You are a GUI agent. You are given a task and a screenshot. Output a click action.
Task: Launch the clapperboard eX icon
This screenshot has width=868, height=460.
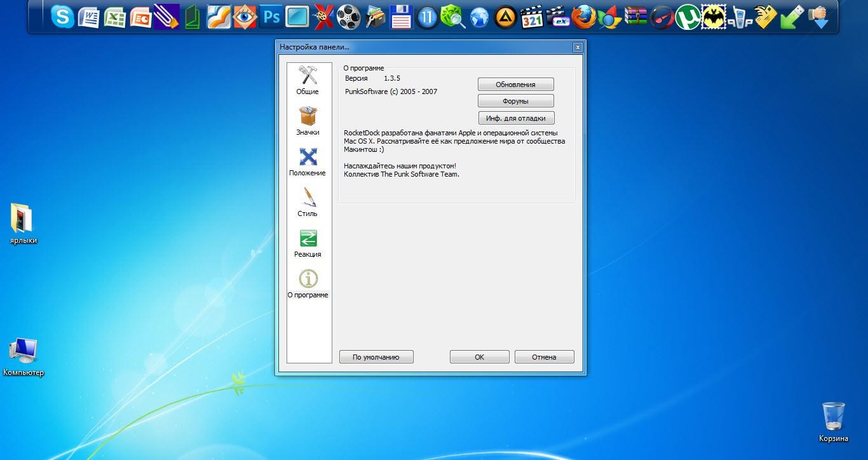pos(558,17)
